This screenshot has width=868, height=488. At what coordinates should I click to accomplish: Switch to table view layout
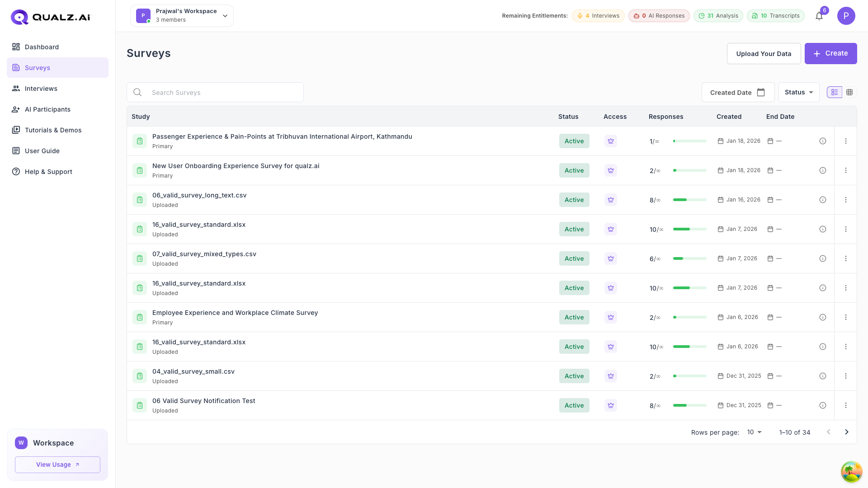tap(849, 92)
